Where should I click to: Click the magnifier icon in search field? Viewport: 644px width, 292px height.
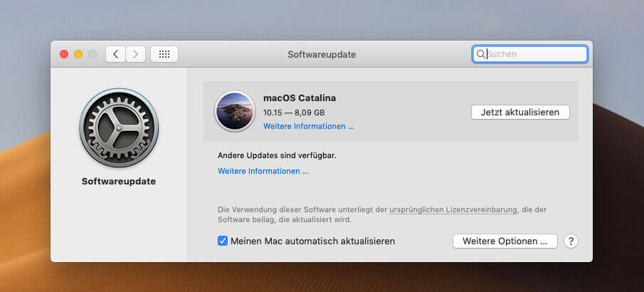point(481,54)
